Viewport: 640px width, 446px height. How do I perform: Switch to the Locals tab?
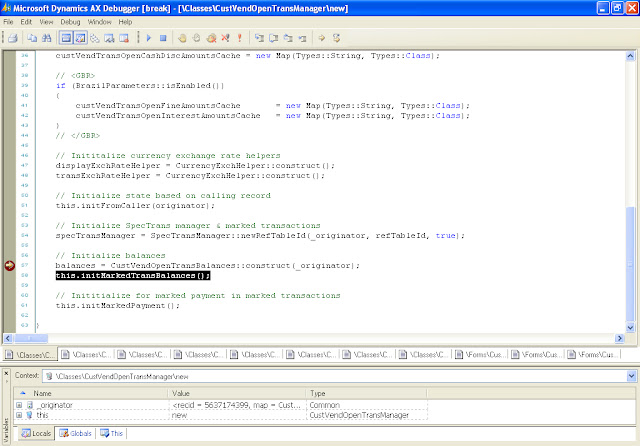pyautogui.click(x=36, y=433)
